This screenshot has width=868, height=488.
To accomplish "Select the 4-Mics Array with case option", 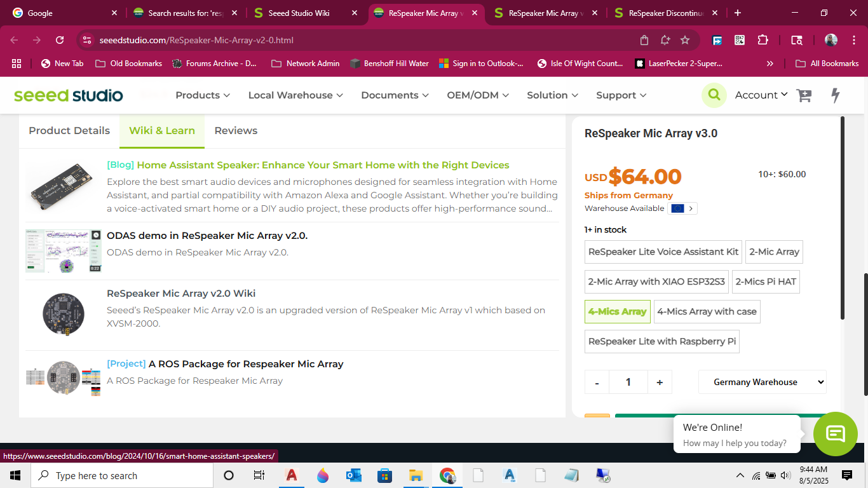I will (x=707, y=311).
